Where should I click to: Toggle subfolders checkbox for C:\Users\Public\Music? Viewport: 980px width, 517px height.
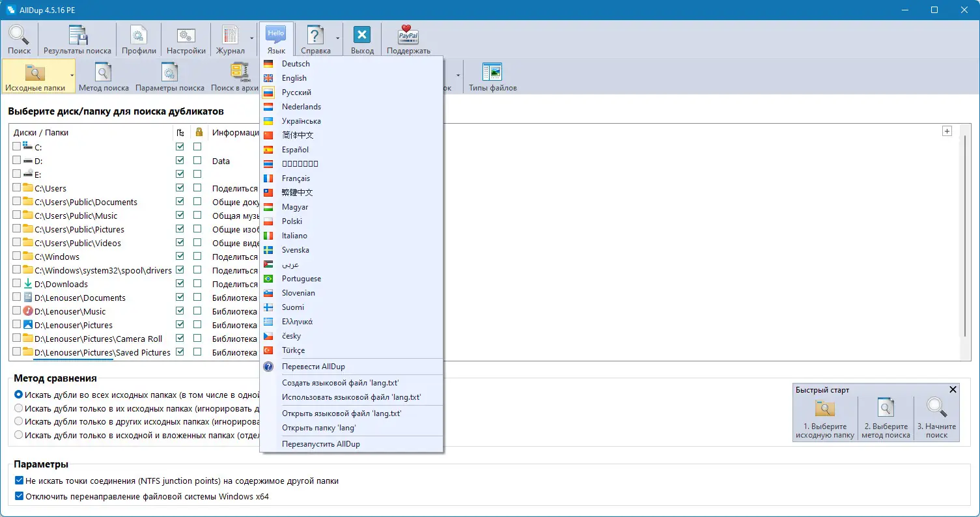point(180,216)
